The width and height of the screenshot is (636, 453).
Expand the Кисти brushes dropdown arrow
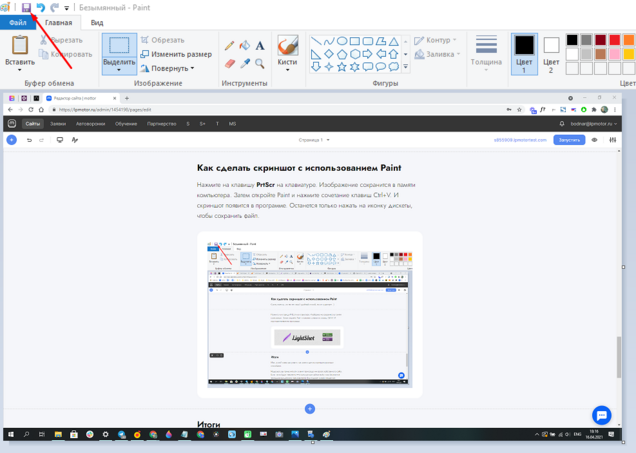point(288,70)
